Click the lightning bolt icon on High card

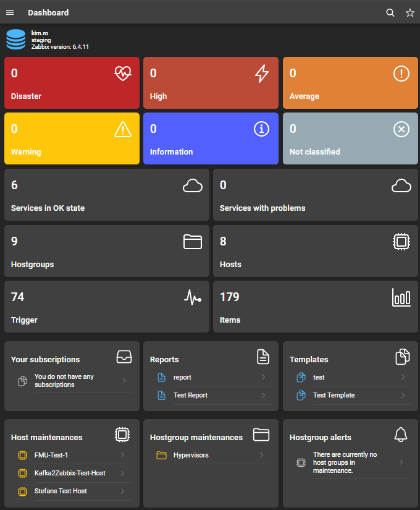262,74
